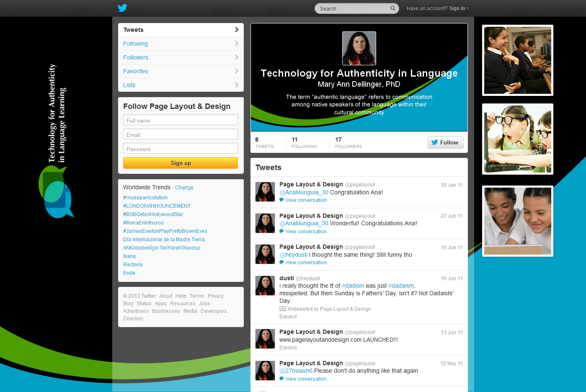Screen dimensions: 586x392
Task: Click the Twitter bird logo in top bar
Action: (122, 8)
